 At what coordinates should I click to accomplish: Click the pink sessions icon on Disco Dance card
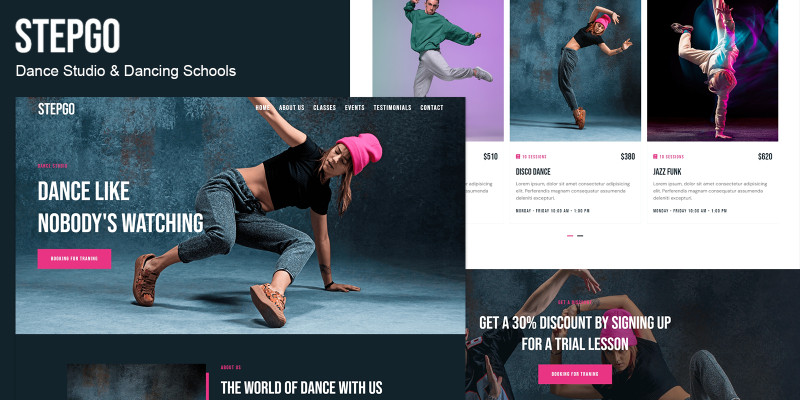(x=518, y=157)
